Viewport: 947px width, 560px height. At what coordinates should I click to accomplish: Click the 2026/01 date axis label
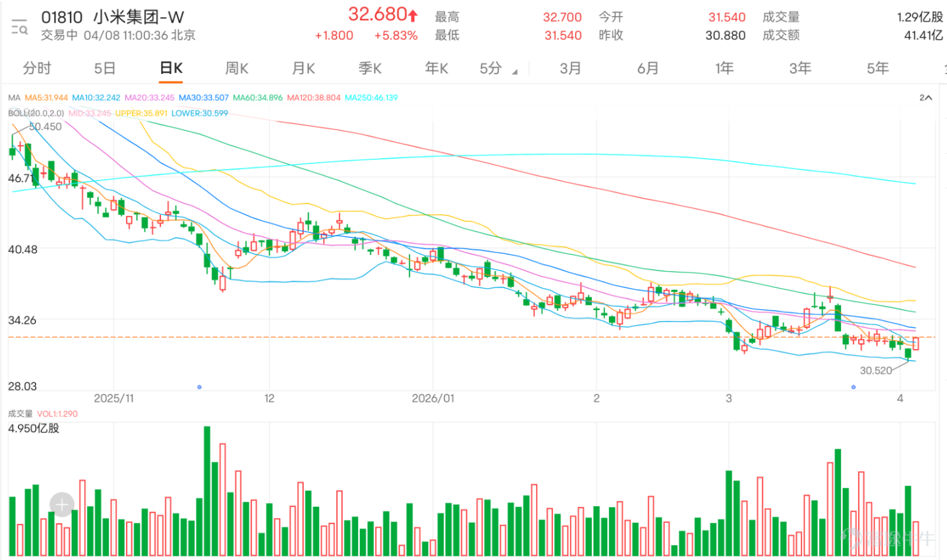click(433, 398)
